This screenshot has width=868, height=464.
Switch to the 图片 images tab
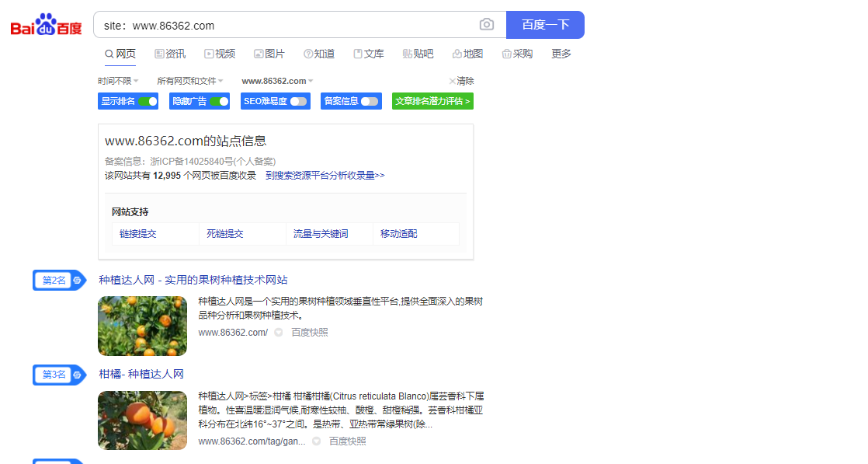tap(269, 54)
